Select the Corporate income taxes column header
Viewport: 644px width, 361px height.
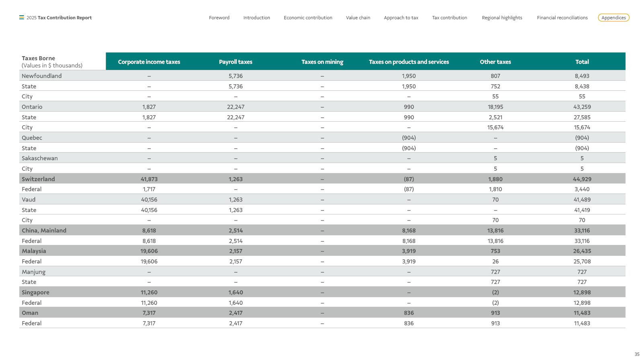[x=149, y=62]
